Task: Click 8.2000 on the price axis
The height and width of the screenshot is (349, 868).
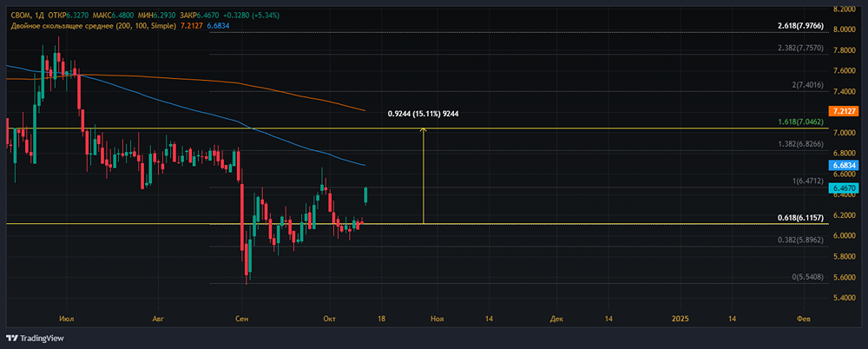Action: [845, 10]
